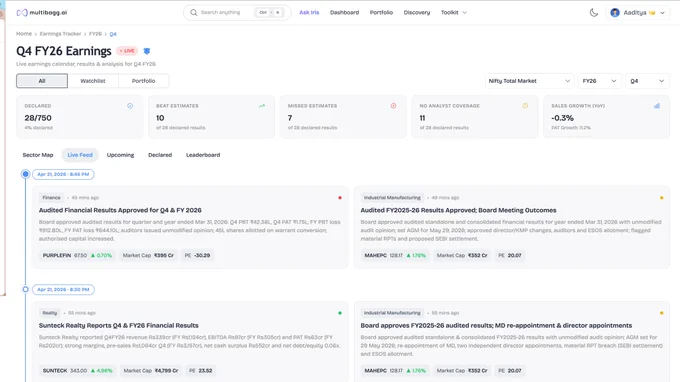Switch to the Upcoming tab

point(120,155)
